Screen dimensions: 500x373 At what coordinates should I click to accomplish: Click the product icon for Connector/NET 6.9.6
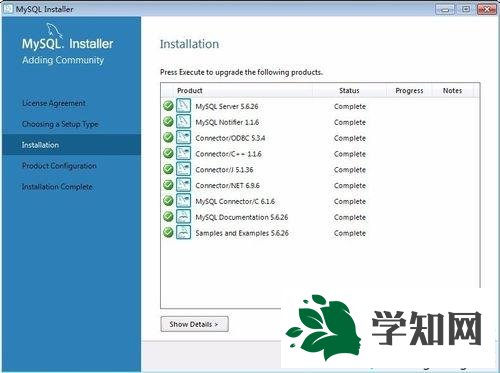[x=183, y=185]
